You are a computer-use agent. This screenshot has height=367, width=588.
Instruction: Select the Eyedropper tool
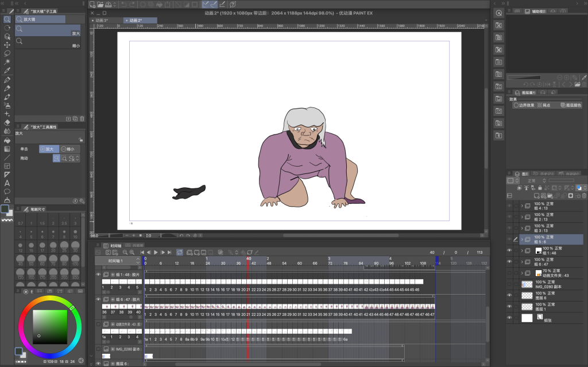7,70
